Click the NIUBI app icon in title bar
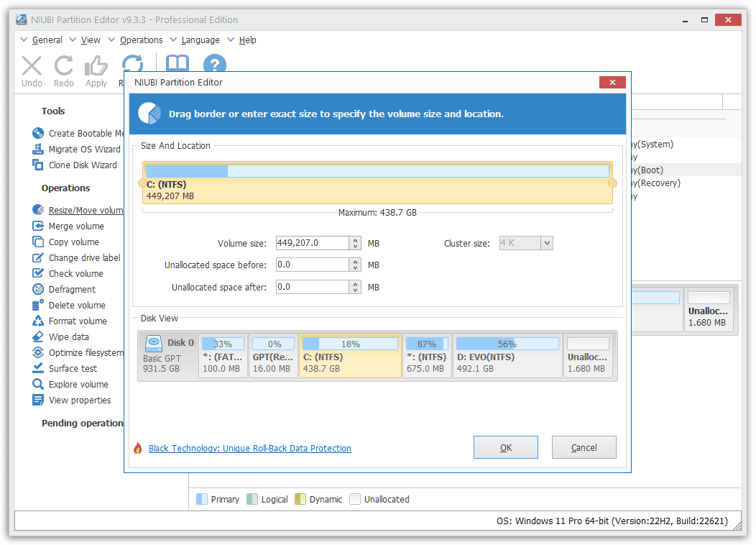The image size is (756, 545). coord(22,20)
